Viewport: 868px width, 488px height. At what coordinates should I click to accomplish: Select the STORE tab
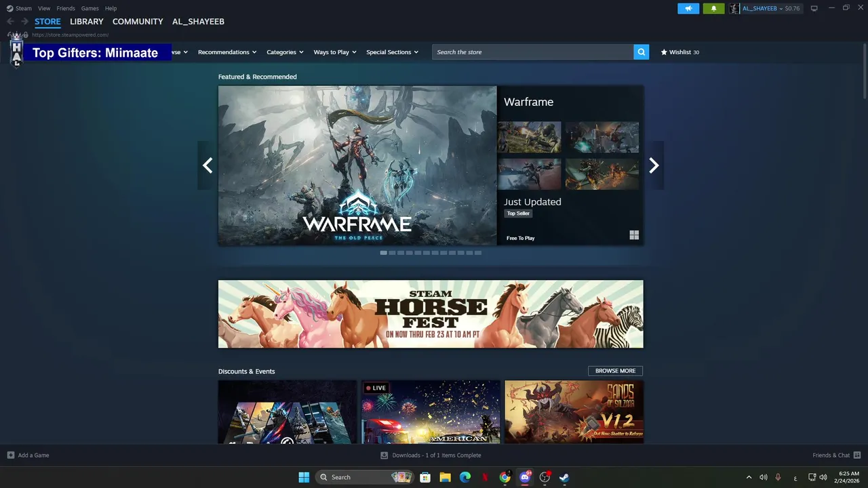[x=47, y=22]
